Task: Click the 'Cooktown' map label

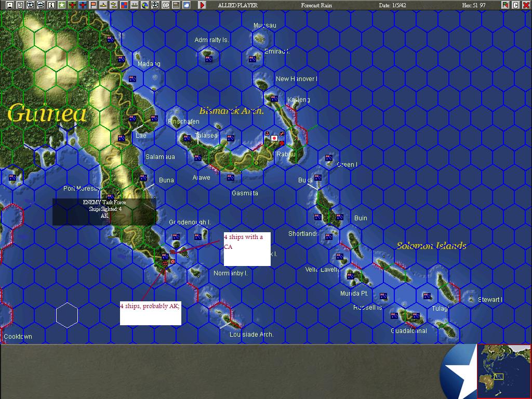Action: click(x=18, y=337)
